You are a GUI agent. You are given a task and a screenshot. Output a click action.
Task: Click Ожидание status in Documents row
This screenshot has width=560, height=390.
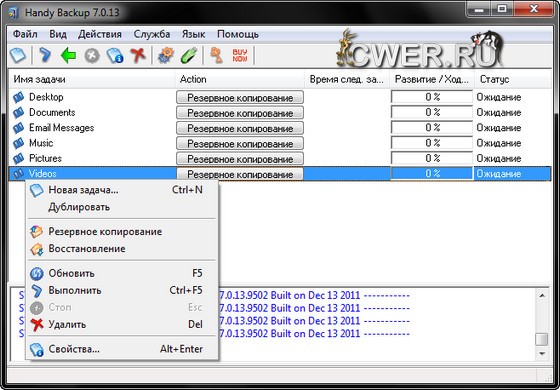coord(499,112)
